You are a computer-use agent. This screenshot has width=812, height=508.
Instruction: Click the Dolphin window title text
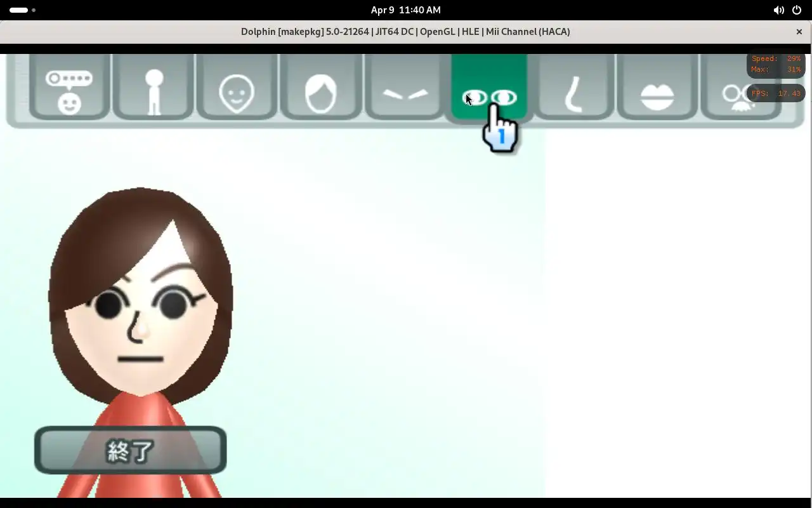pos(405,32)
